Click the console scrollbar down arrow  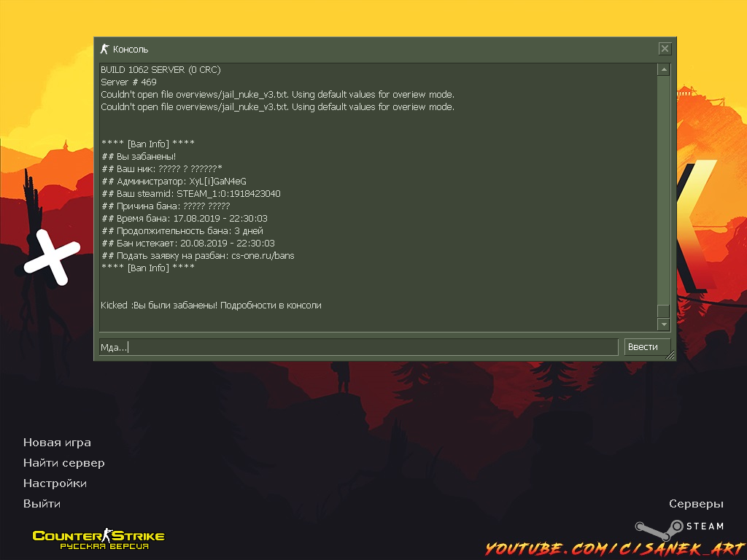[663, 324]
